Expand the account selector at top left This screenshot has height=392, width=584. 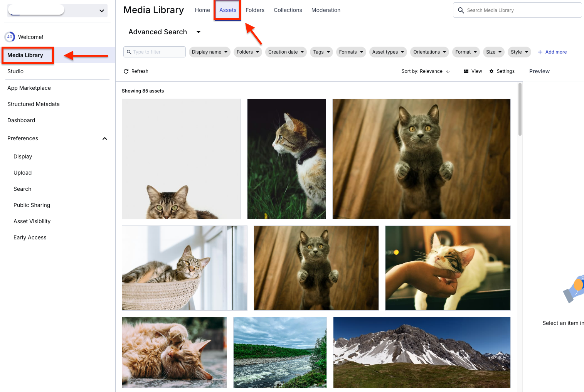[101, 11]
